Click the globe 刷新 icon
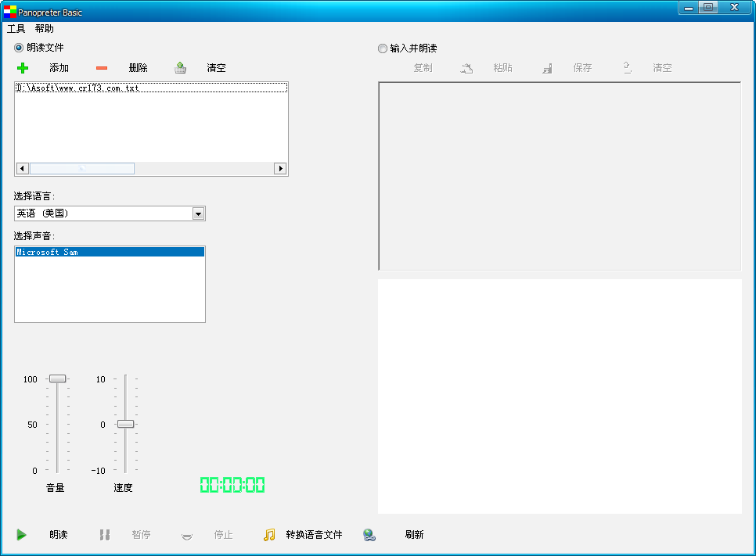Image resolution: width=756 pixels, height=556 pixels. tap(369, 535)
